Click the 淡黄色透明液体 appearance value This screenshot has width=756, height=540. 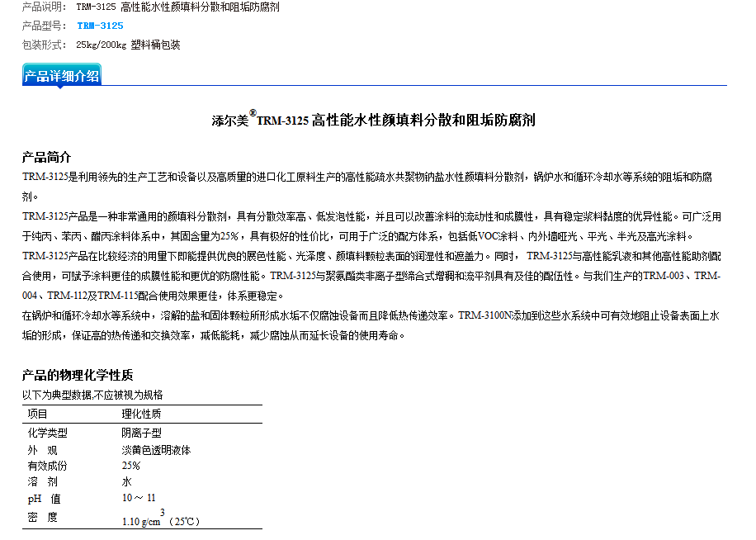click(x=156, y=450)
